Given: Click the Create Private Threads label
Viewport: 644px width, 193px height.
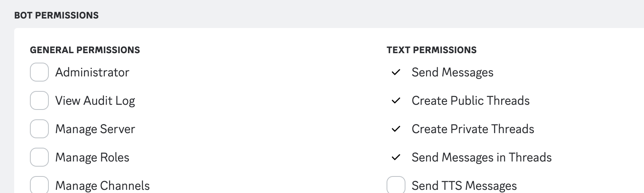Looking at the screenshot, I should (473, 129).
